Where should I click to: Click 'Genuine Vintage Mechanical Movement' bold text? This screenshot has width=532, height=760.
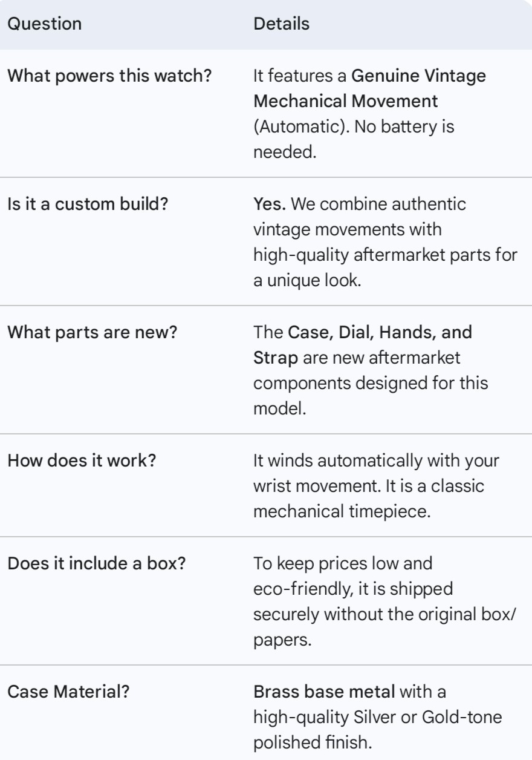click(369, 88)
